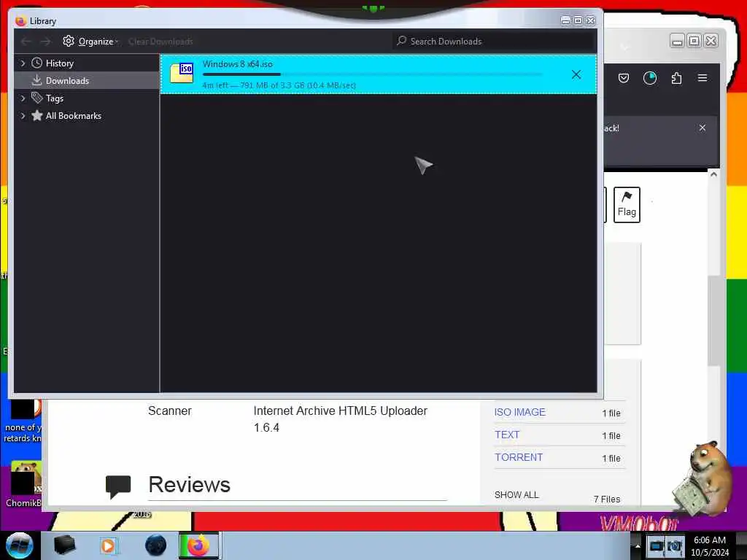Go forward with Library forward arrow
Screen dimensions: 747x560
click(x=45, y=42)
